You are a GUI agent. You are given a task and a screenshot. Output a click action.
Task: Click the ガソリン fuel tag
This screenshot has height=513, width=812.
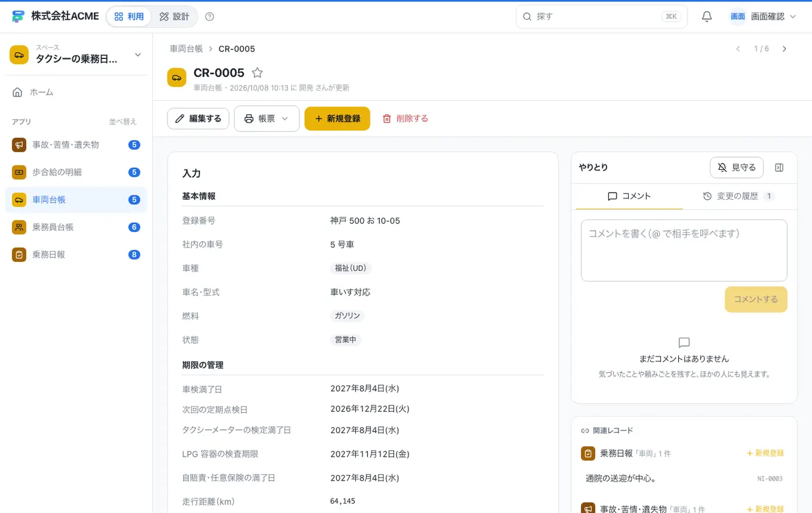347,316
